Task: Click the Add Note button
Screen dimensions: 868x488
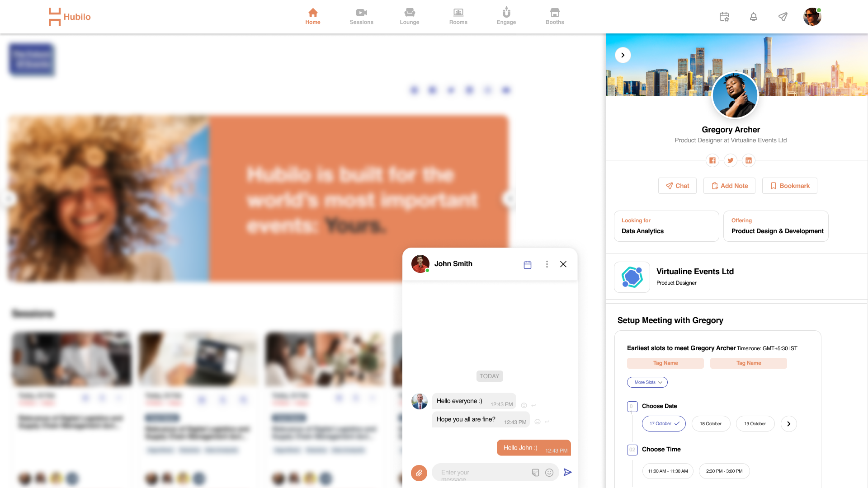Action: coord(729,186)
